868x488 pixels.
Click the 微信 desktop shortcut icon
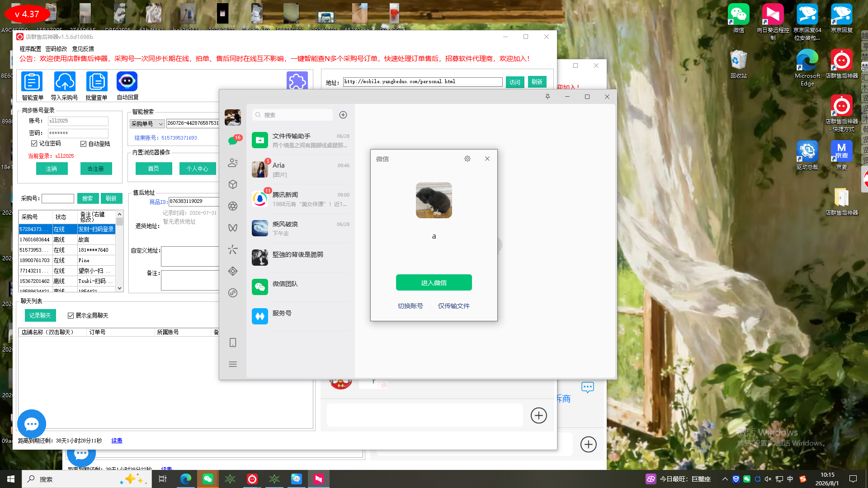739,19
